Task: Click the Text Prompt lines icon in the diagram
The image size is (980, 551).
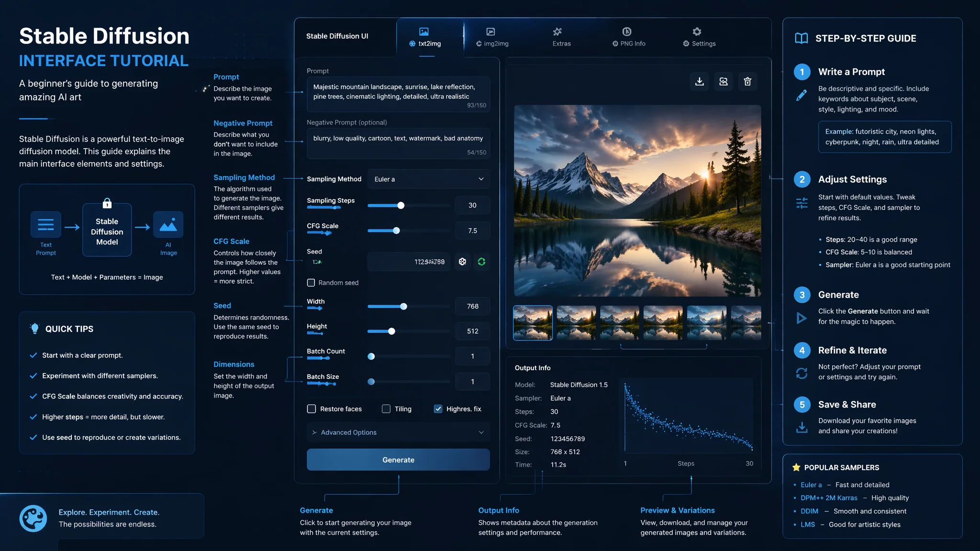Action: pyautogui.click(x=46, y=224)
